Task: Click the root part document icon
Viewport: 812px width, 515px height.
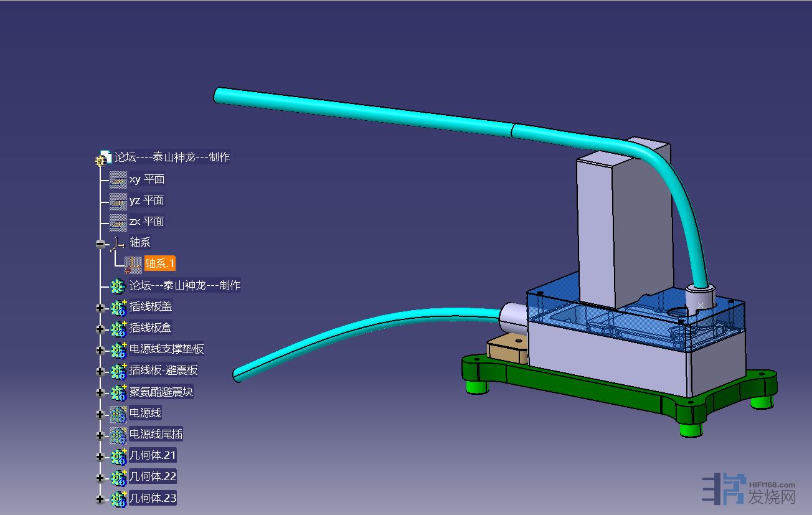Action: tap(103, 158)
